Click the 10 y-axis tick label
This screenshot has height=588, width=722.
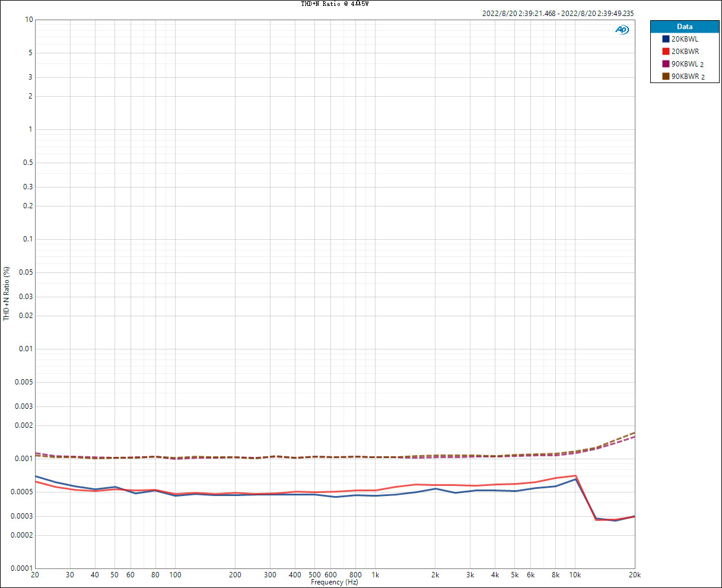click(x=28, y=20)
